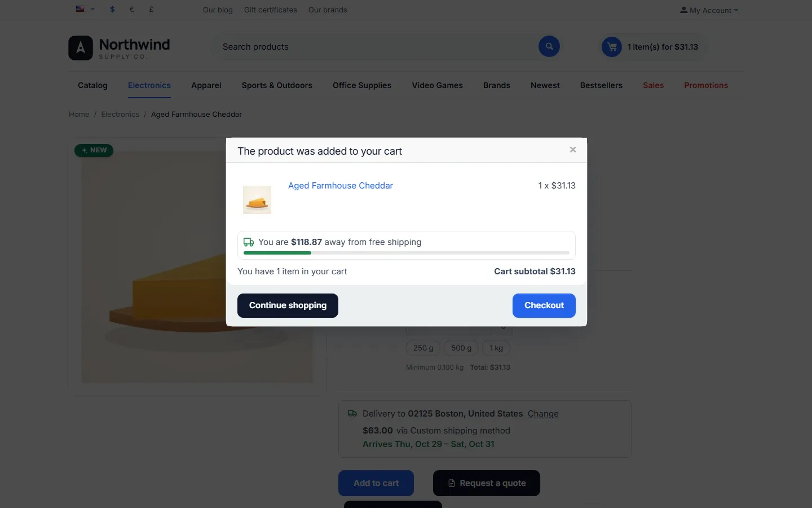The height and width of the screenshot is (508, 812).
Task: Click the Continue shopping button
Action: (x=288, y=305)
